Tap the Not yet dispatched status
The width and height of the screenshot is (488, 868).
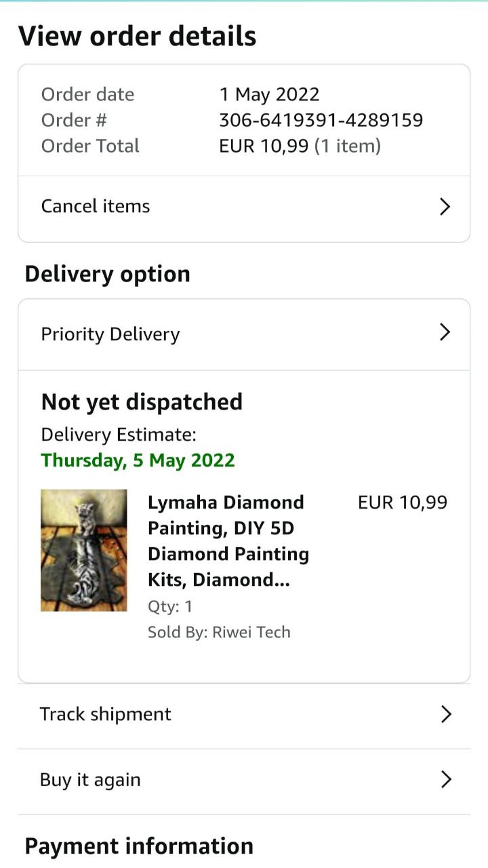[142, 402]
